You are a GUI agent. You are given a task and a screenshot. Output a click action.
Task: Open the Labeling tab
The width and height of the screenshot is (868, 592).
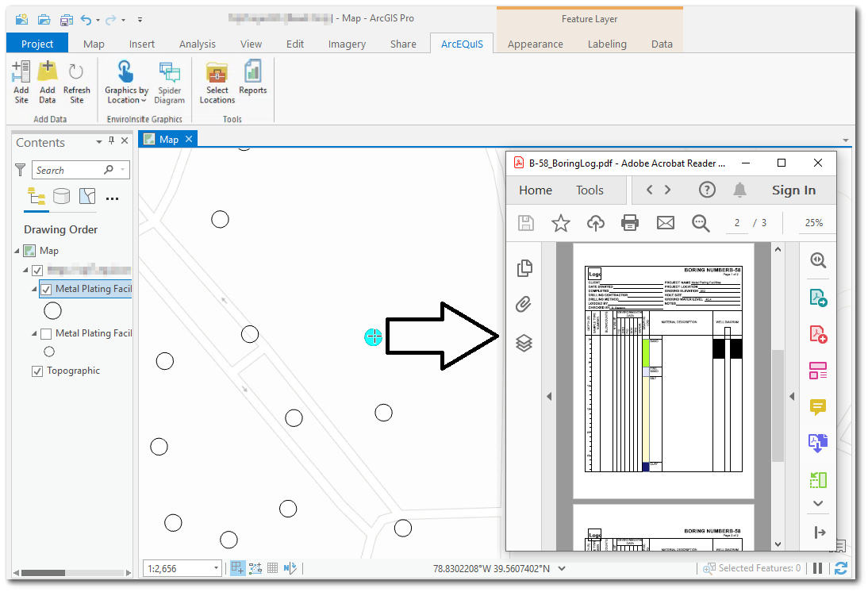tap(607, 44)
